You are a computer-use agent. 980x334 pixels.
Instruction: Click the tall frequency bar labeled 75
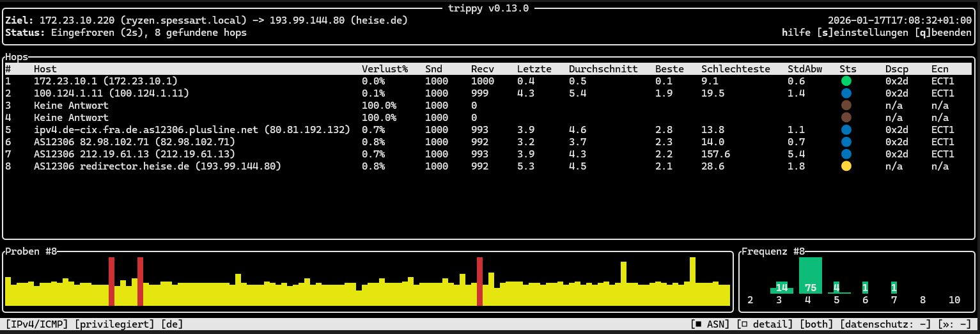pyautogui.click(x=811, y=275)
